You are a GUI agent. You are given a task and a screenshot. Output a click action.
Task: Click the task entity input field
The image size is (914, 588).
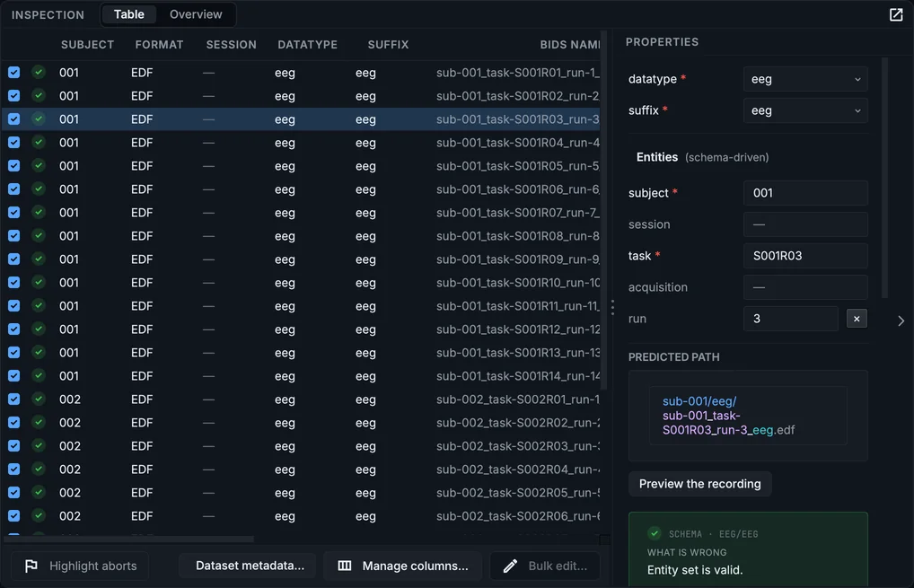click(x=805, y=256)
